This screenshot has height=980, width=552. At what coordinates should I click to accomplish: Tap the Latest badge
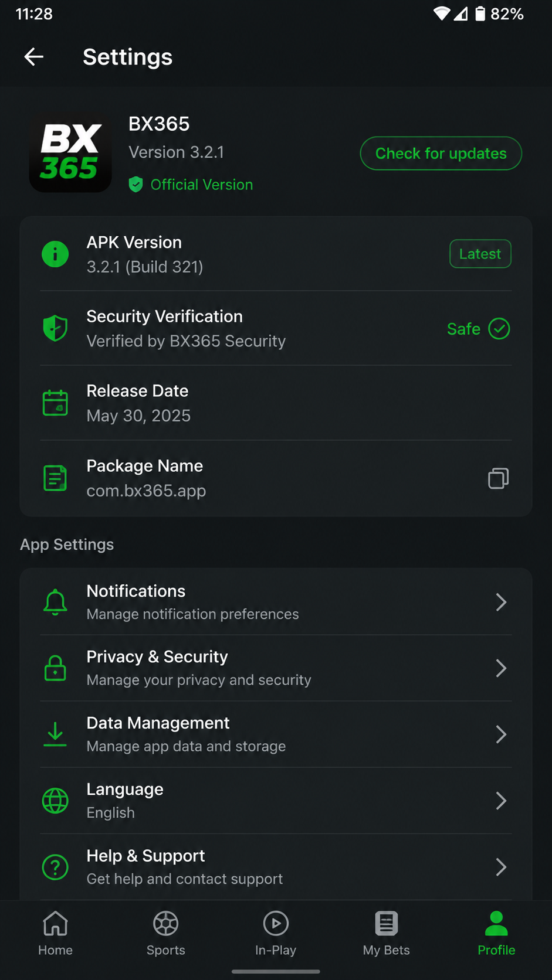click(x=480, y=254)
